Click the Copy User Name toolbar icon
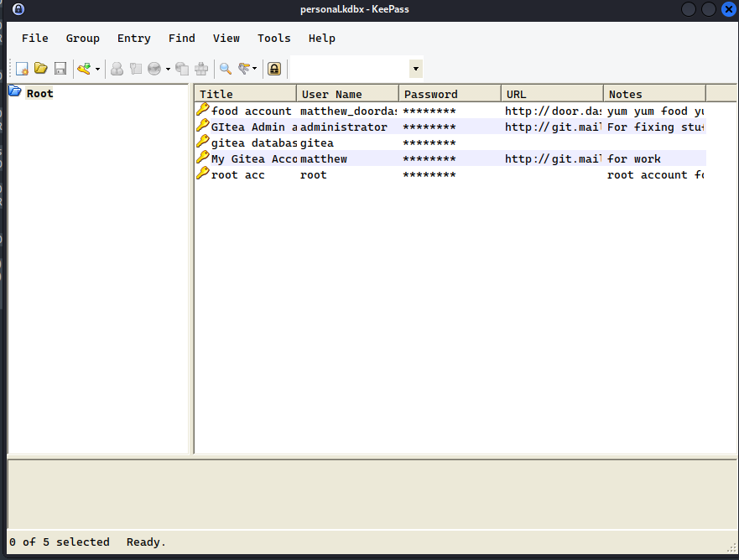The width and height of the screenshot is (739, 560). coord(117,69)
